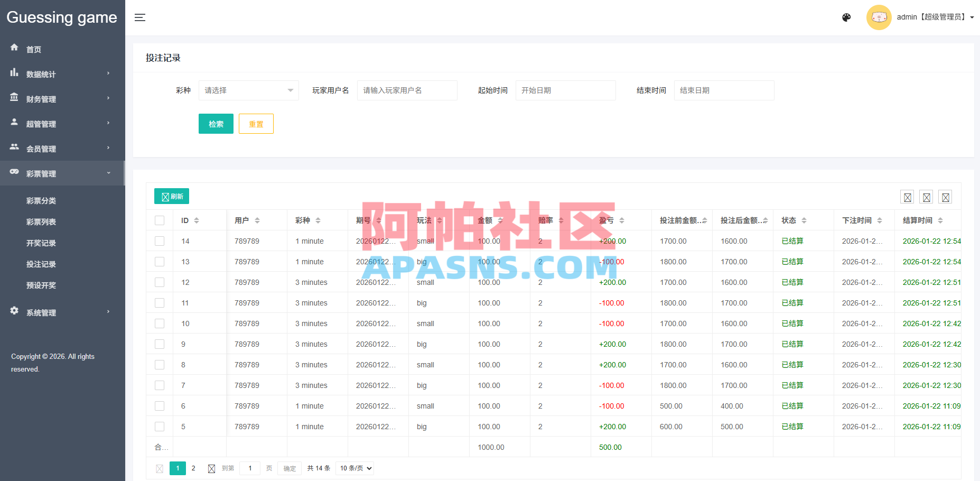Sort table by 状态 column arrows

pos(804,220)
